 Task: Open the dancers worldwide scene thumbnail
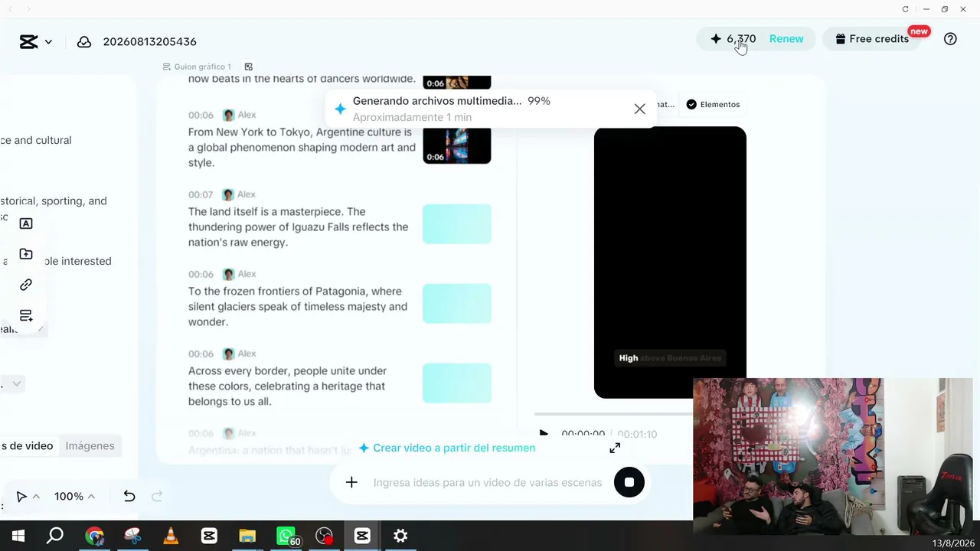tap(457, 82)
